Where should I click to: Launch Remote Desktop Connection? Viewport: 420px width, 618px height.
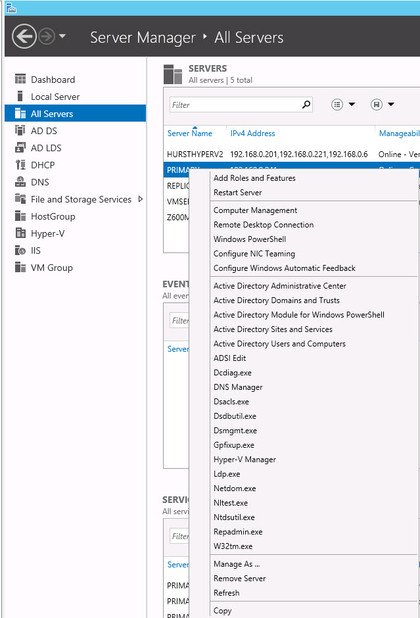point(264,225)
